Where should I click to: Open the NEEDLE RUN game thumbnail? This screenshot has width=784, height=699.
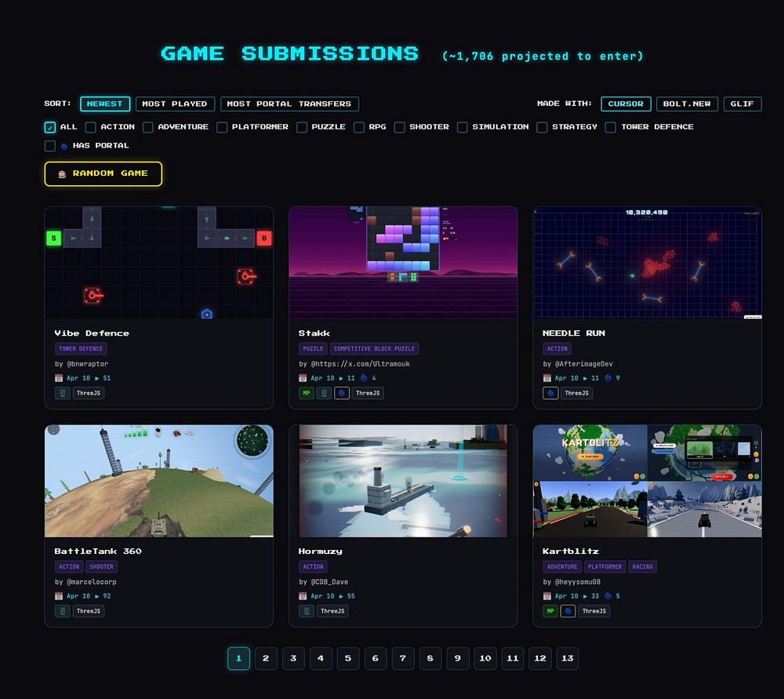pos(648,263)
